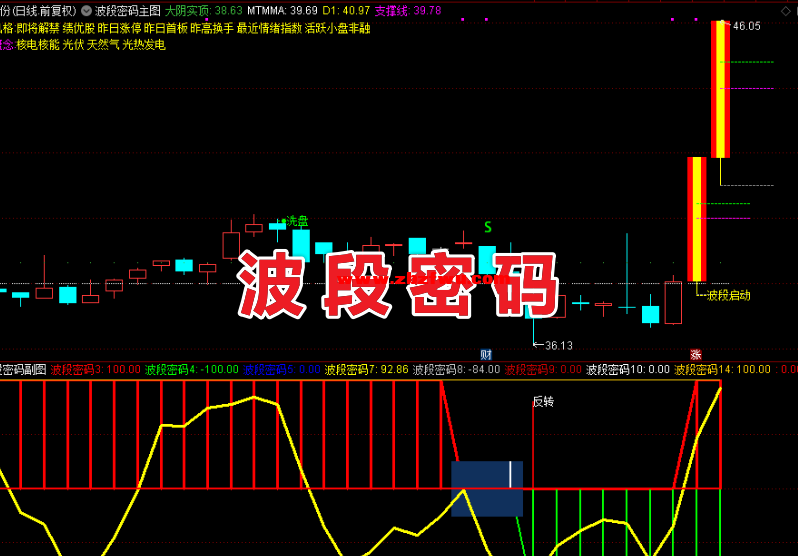Open the 光热发电 concept tag
Screen dimensions: 798x556
144,45
